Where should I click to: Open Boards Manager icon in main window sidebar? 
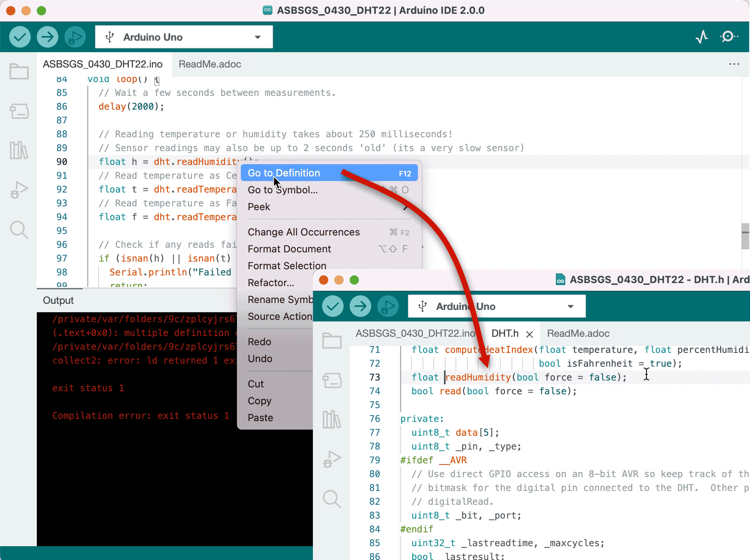(19, 111)
